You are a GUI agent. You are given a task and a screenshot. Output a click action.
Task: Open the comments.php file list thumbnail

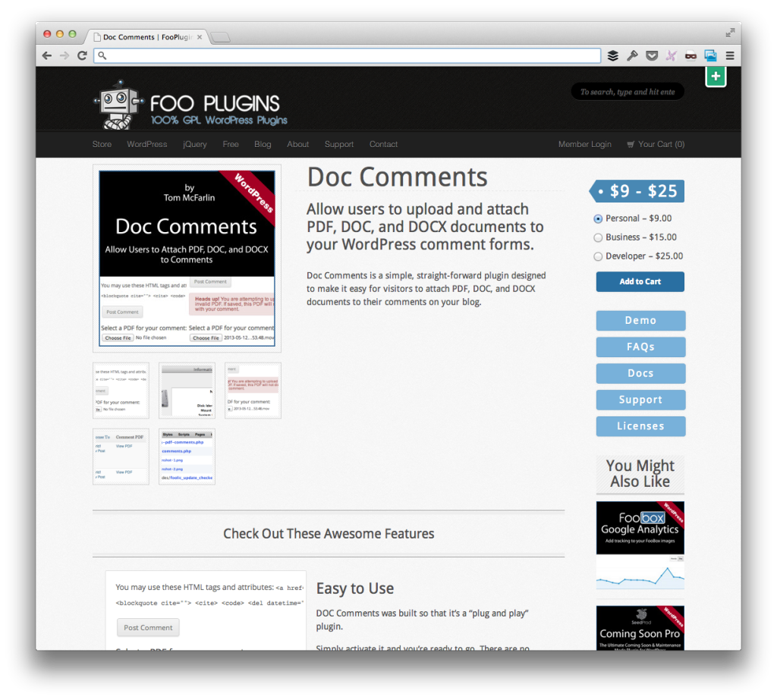[x=187, y=457]
